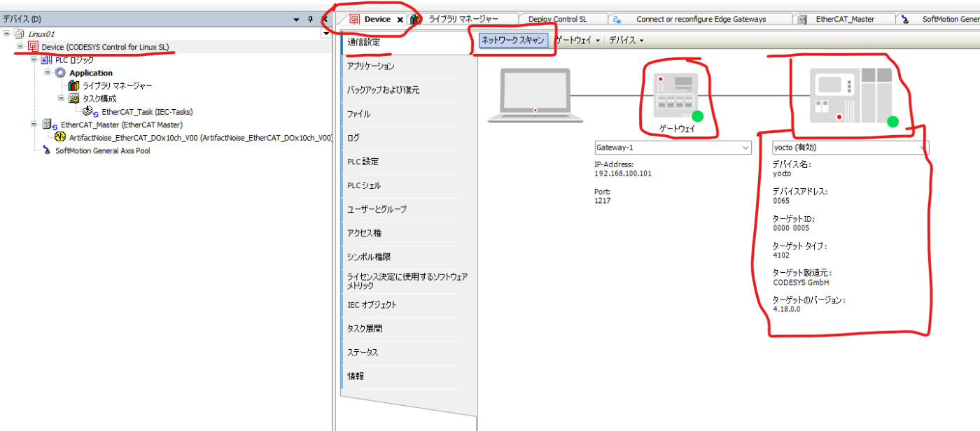Click the SoftMotion tab icon
This screenshot has width=980, height=431.
pos(906,20)
